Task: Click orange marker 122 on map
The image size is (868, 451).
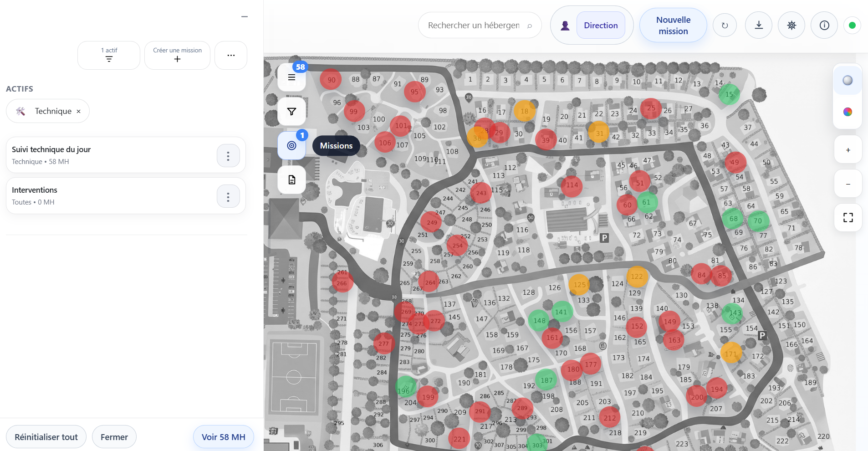Action: coord(637,276)
